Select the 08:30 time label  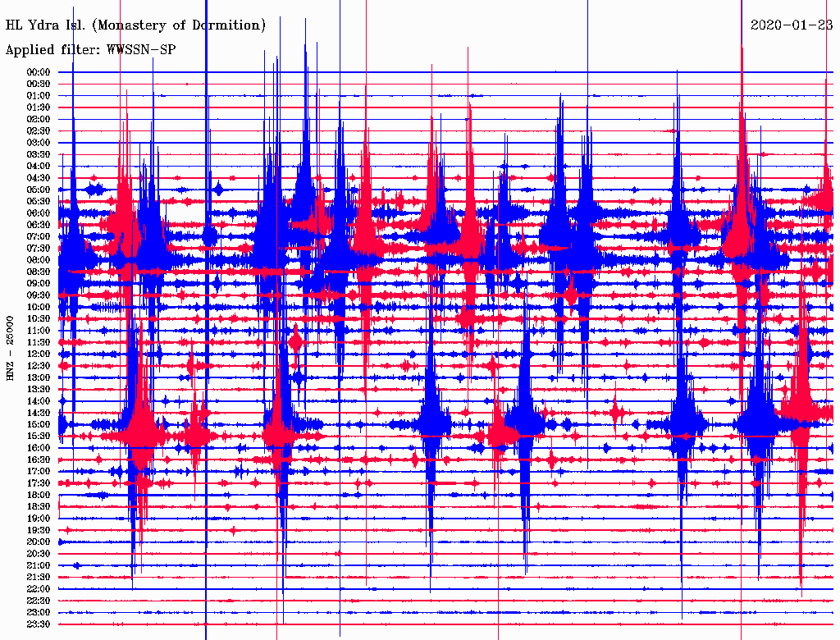tap(39, 272)
